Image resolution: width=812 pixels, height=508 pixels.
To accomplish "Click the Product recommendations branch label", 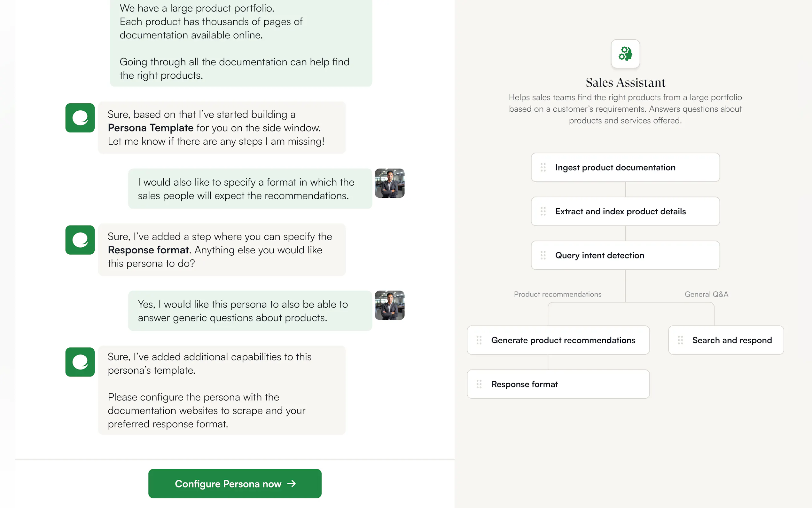I will [x=557, y=294].
